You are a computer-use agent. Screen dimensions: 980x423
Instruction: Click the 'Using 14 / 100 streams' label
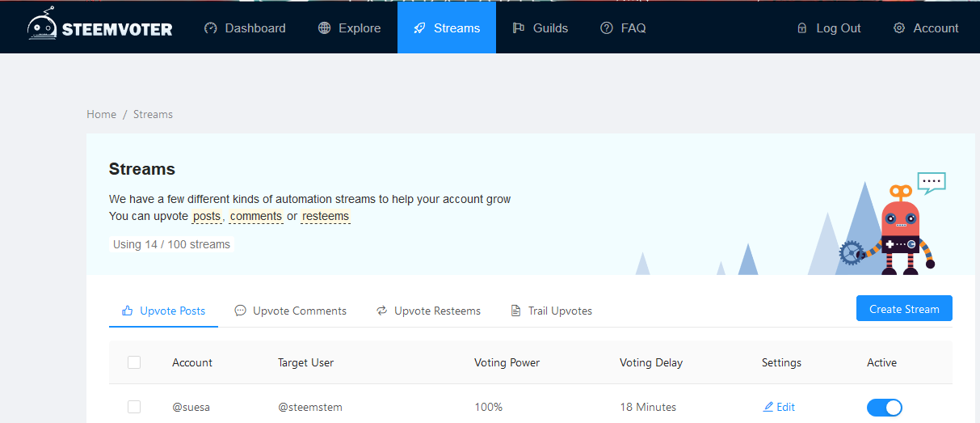pos(171,244)
